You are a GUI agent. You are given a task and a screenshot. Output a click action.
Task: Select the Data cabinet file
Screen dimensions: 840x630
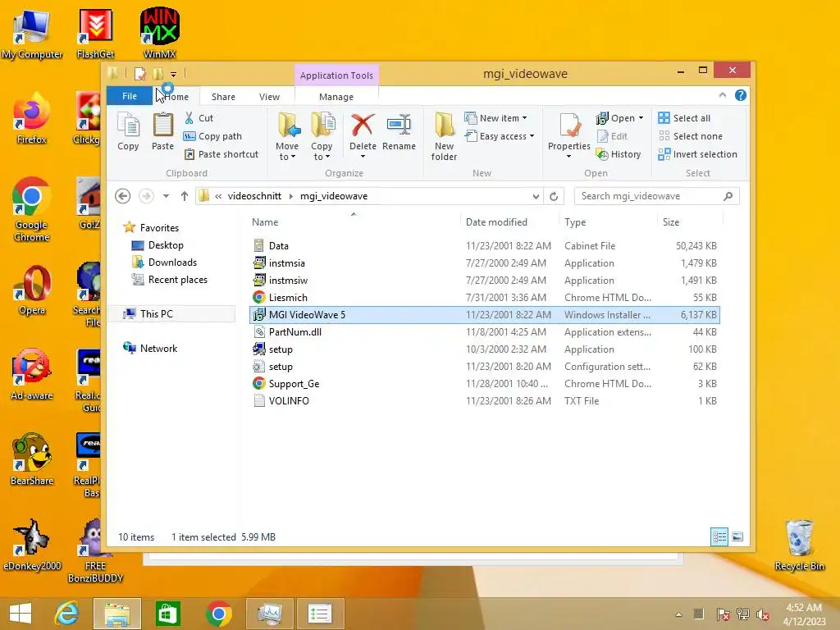[485, 245]
